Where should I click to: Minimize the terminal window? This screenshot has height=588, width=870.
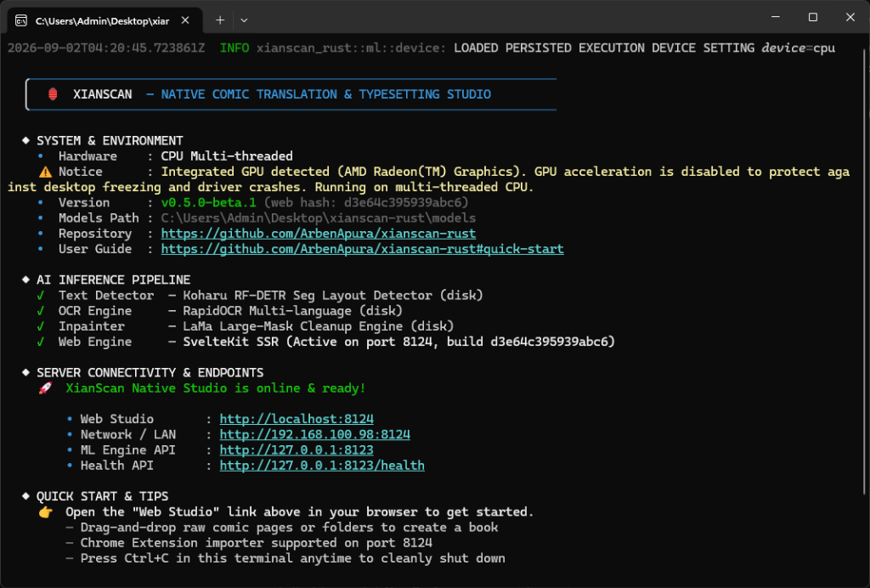pos(776,17)
